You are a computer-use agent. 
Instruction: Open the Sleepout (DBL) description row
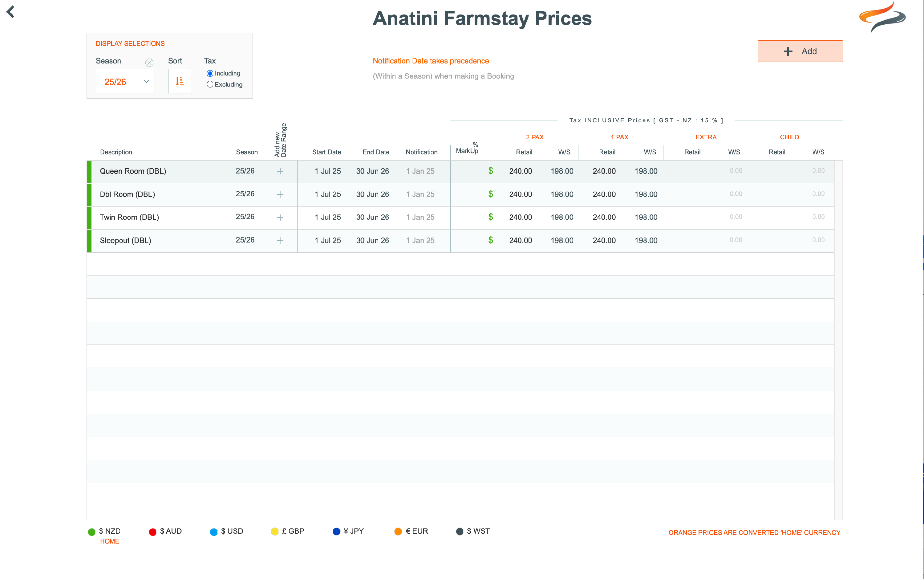[x=126, y=240]
